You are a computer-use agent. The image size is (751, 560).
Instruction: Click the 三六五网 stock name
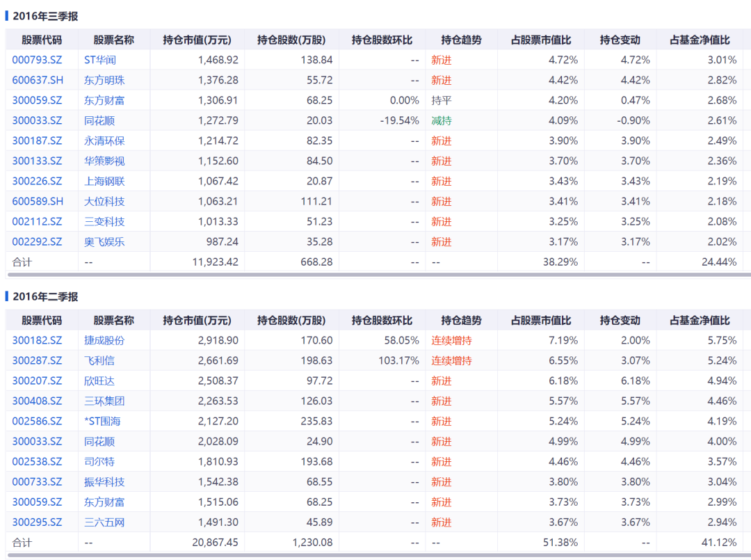click(x=104, y=522)
